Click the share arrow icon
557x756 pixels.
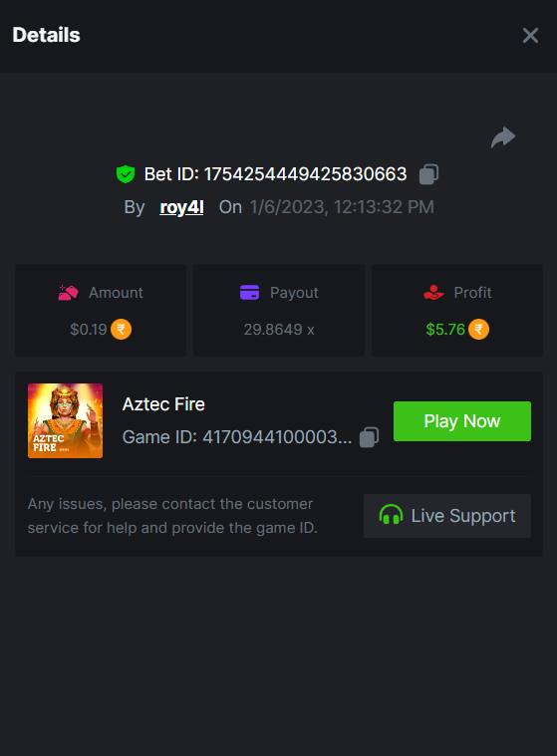(503, 137)
